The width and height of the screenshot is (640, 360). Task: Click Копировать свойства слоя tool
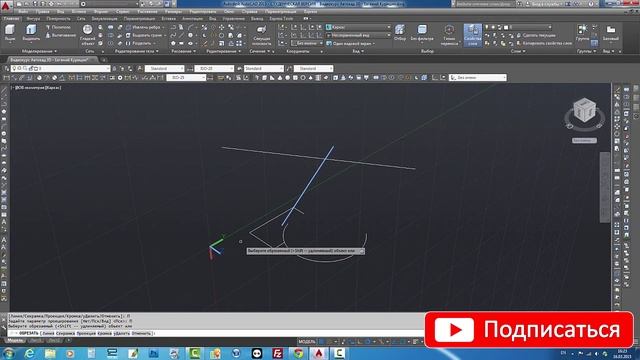tap(544, 43)
